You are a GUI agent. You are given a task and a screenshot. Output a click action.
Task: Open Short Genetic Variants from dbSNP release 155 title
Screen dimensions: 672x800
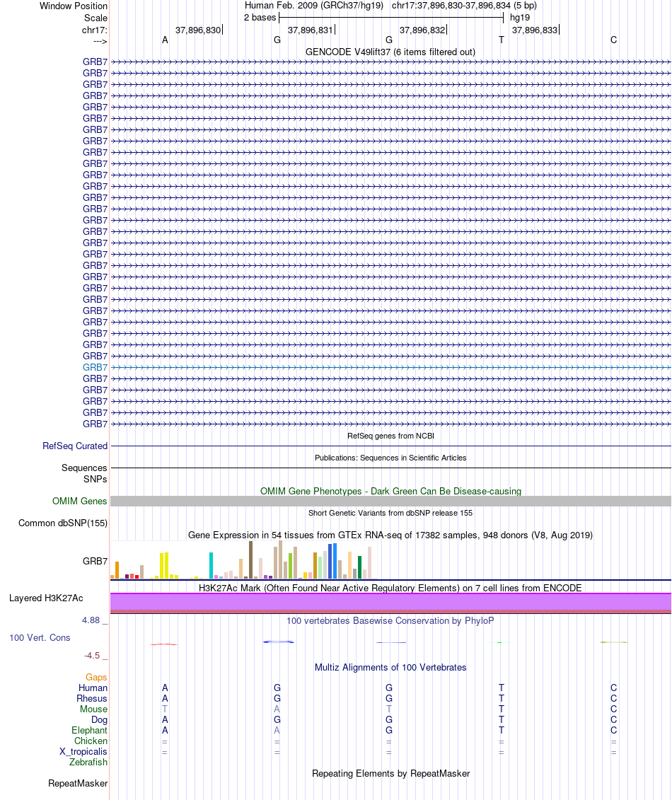[390, 513]
